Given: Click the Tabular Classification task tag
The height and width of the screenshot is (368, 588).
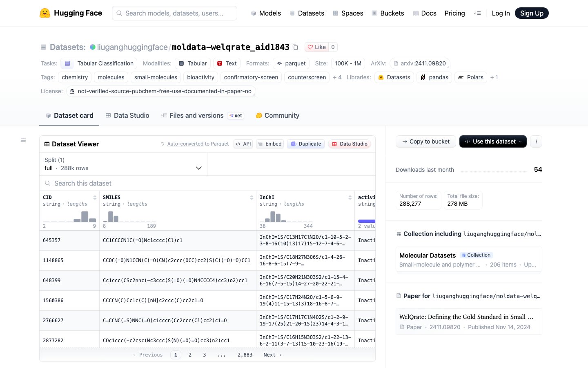Looking at the screenshot, I should tap(99, 63).
